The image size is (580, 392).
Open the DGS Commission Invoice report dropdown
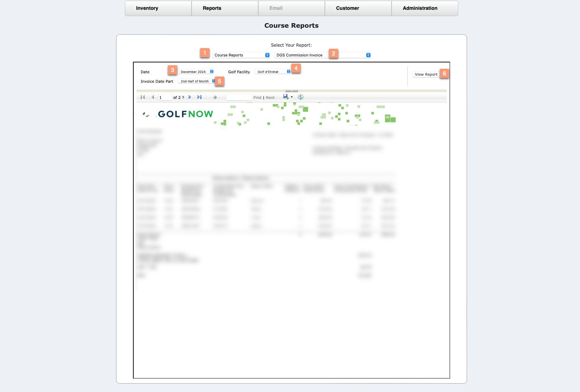[322, 55]
